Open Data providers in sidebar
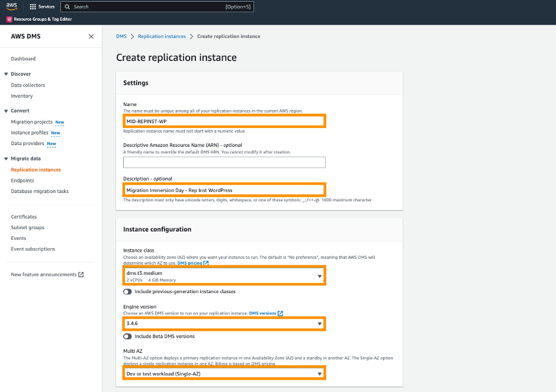Viewport: 556px width, 392px height. click(27, 143)
